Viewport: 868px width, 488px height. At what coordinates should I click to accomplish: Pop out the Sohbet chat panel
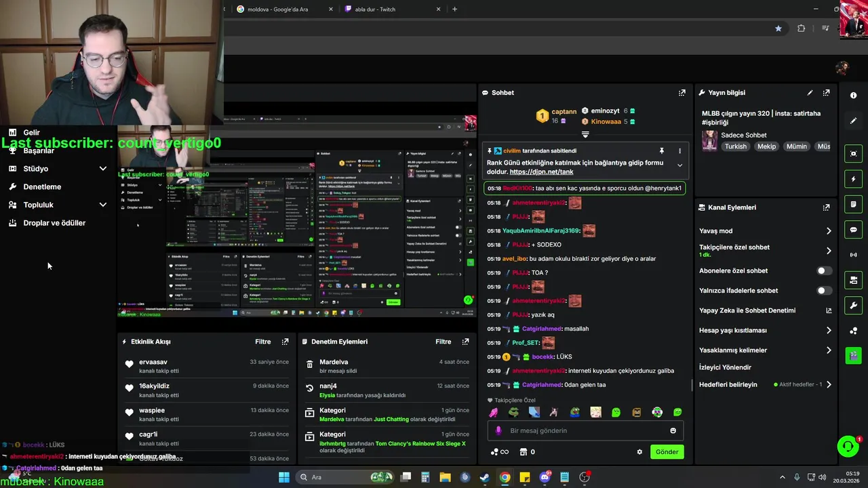682,93
